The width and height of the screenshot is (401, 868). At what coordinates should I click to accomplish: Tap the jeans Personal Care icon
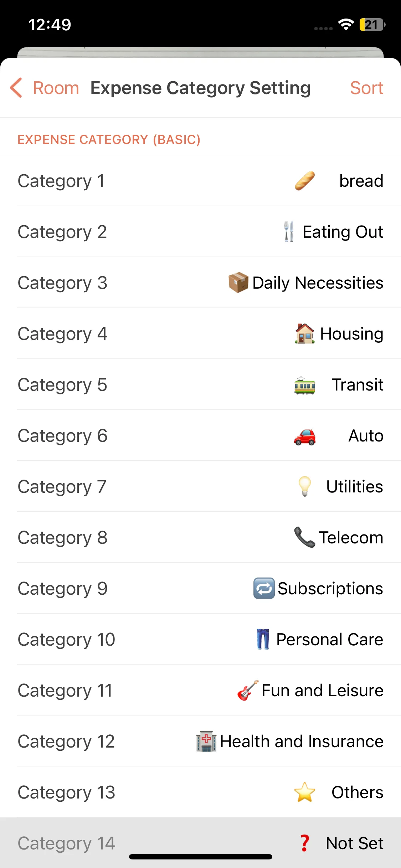point(263,639)
